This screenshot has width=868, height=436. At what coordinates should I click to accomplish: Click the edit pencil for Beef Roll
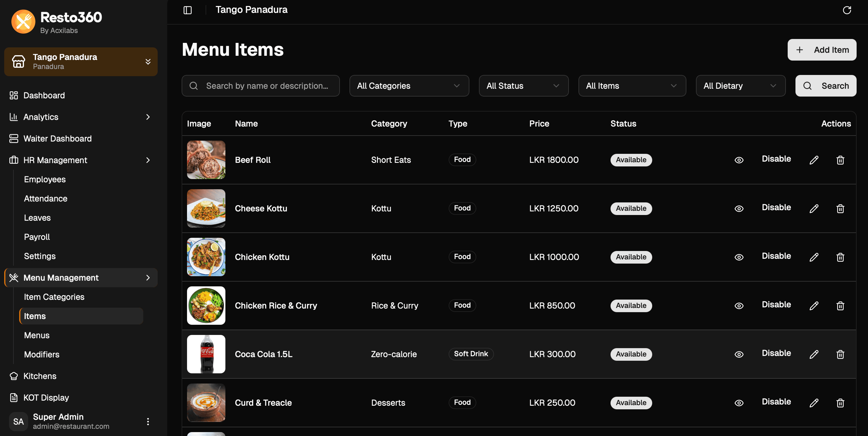coord(814,160)
